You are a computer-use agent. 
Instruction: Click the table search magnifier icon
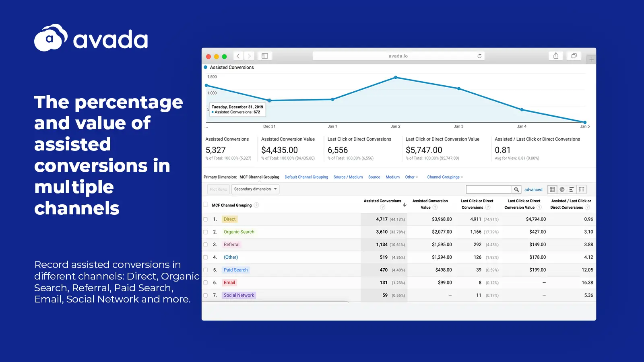click(x=516, y=189)
